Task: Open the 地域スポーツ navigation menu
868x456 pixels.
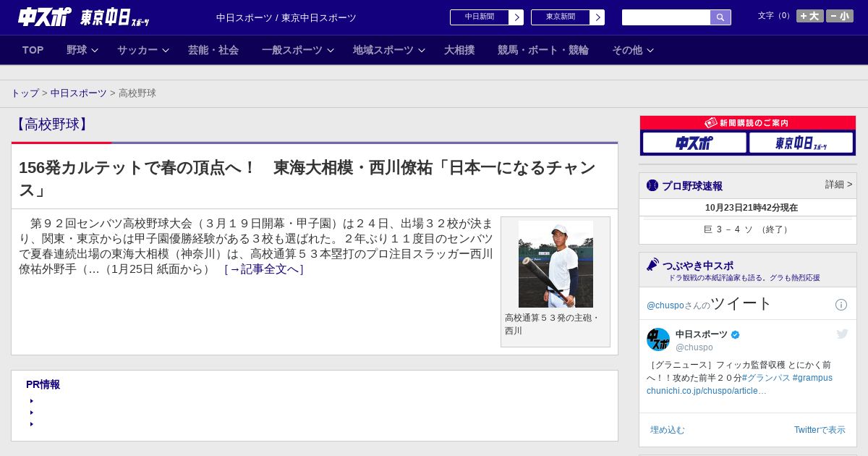Action: (x=383, y=50)
